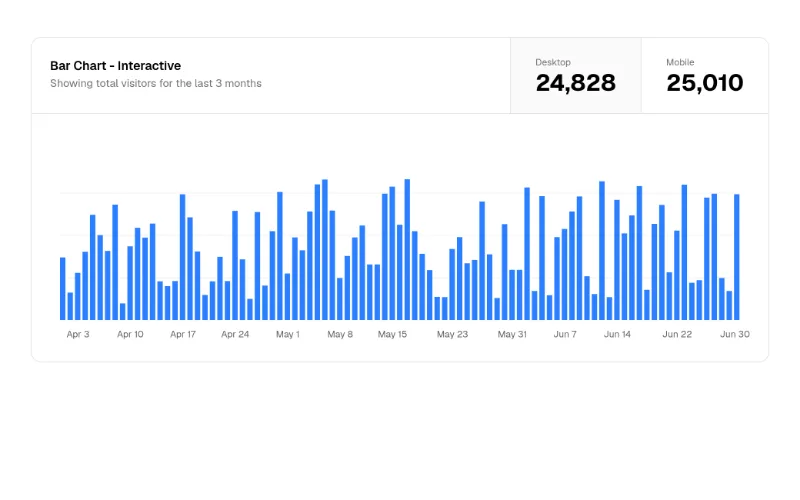800x500 pixels.
Task: Click the May 1 axis label
Action: (x=288, y=334)
